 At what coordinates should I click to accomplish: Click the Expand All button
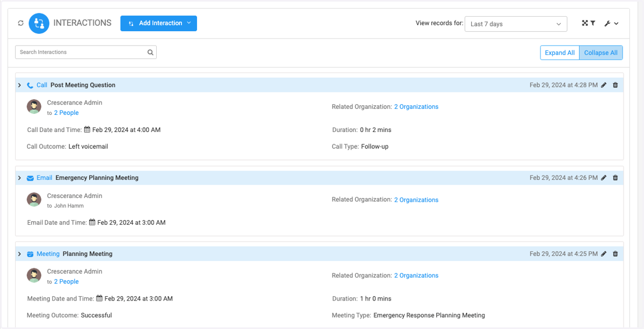point(560,53)
